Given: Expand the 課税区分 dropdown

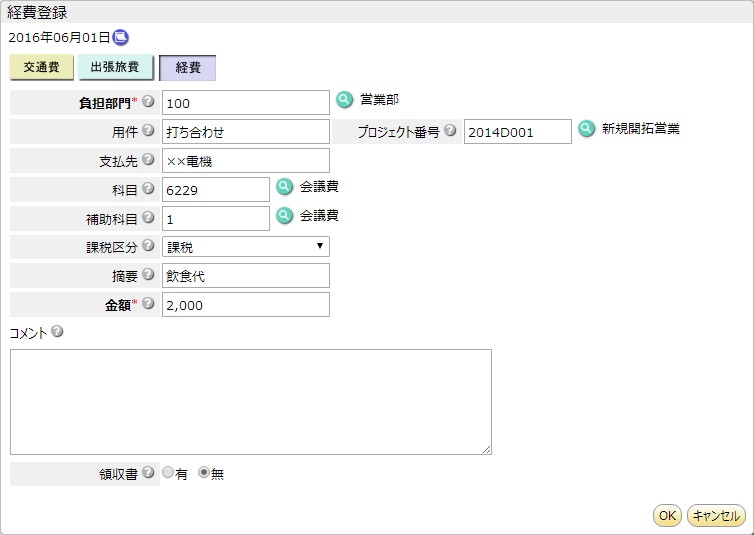Looking at the screenshot, I should (x=246, y=247).
